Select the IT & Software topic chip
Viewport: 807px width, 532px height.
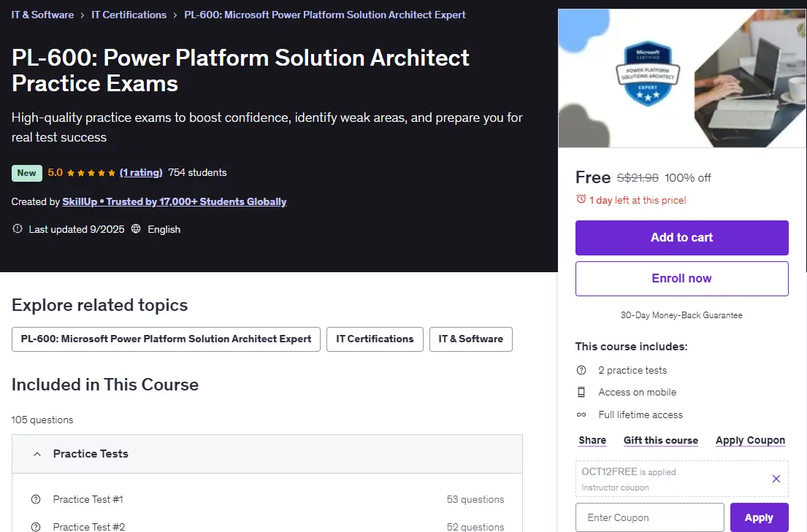click(x=470, y=339)
